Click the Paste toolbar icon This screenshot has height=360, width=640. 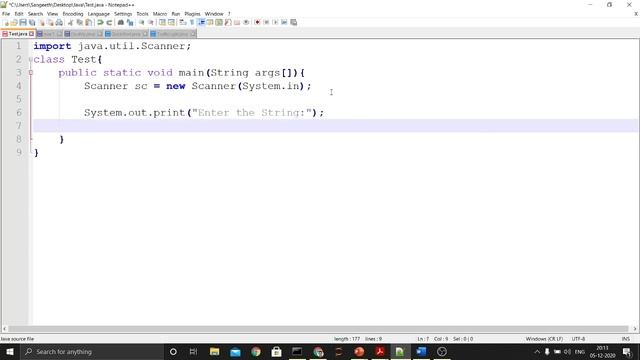point(89,22)
